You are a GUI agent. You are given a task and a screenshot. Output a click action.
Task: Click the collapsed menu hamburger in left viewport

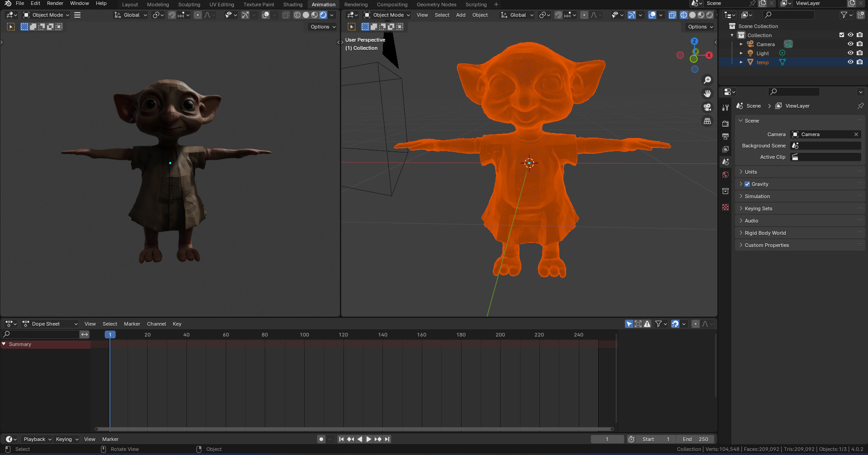(77, 15)
